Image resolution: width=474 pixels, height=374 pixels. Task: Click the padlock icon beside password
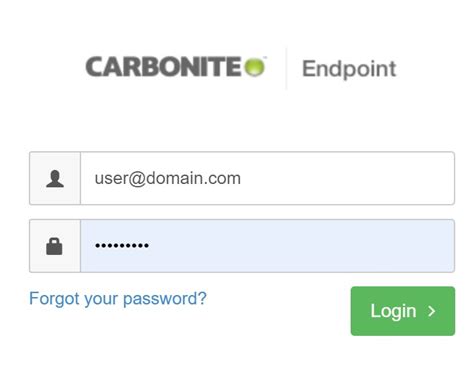pyautogui.click(x=54, y=246)
